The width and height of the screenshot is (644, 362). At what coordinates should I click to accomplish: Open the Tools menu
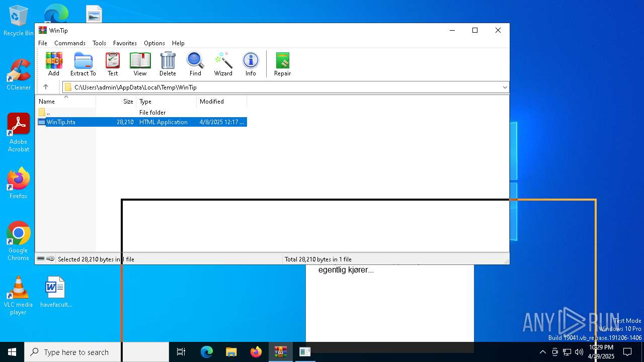(x=99, y=43)
